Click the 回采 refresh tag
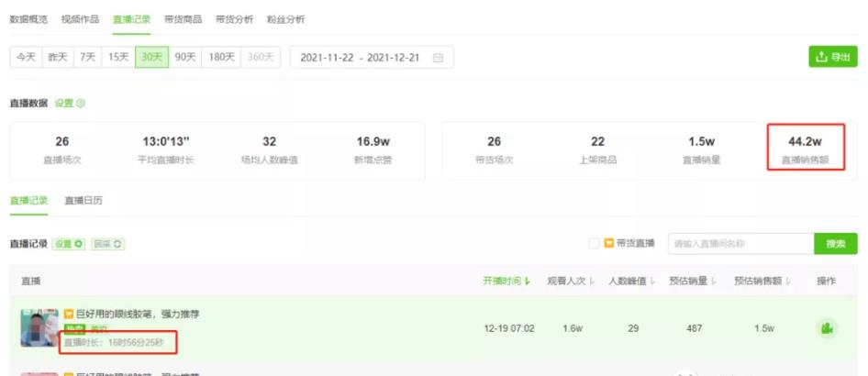 tap(107, 244)
